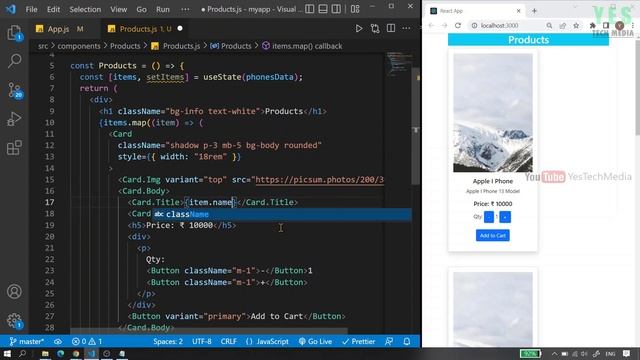Click the plus quantity button on product card

pyautogui.click(x=505, y=217)
